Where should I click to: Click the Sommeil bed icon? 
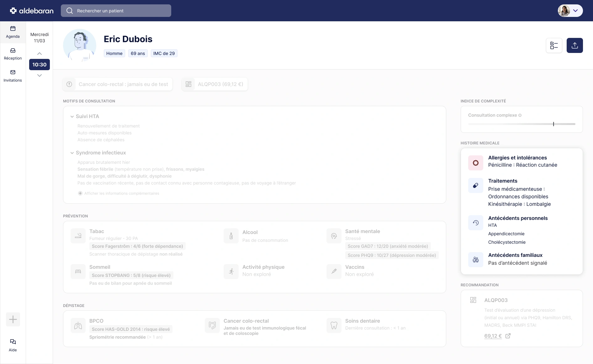tap(78, 272)
